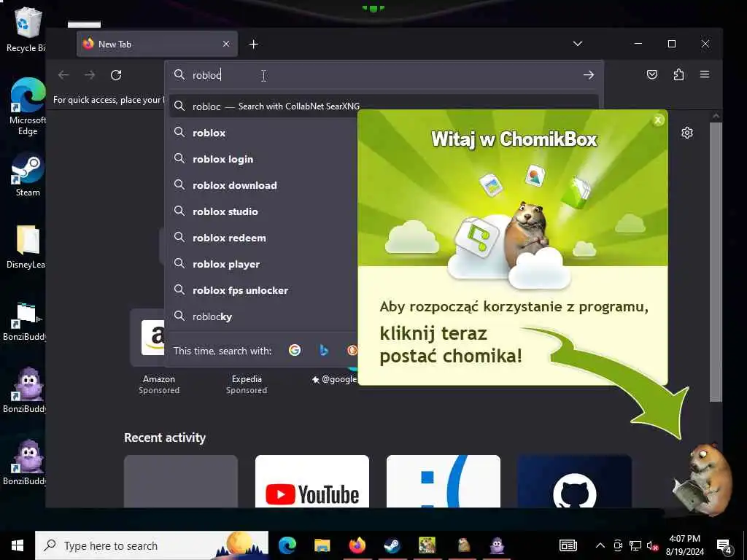
Task: Click the purple BonziBuddy taskbar icon
Action: coord(497,545)
